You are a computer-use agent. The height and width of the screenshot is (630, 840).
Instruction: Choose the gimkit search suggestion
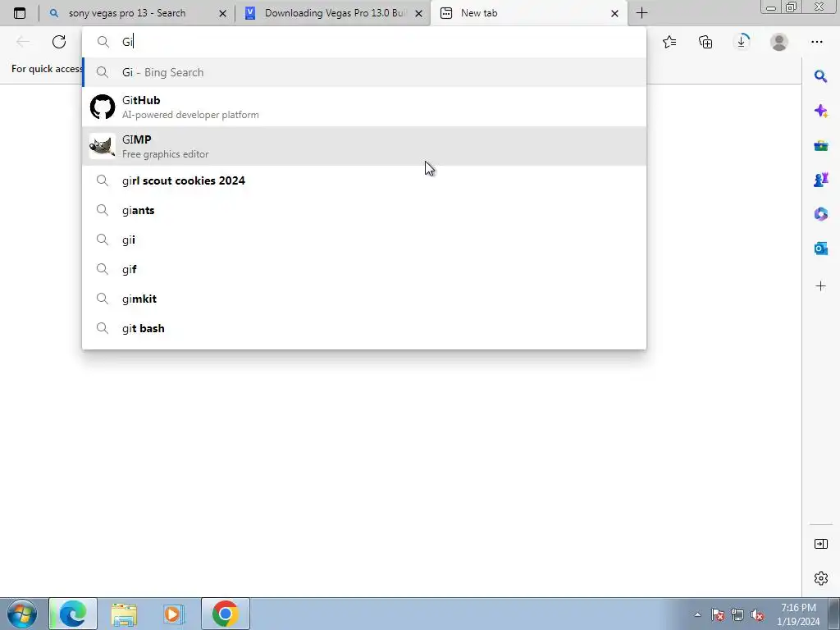(x=364, y=299)
